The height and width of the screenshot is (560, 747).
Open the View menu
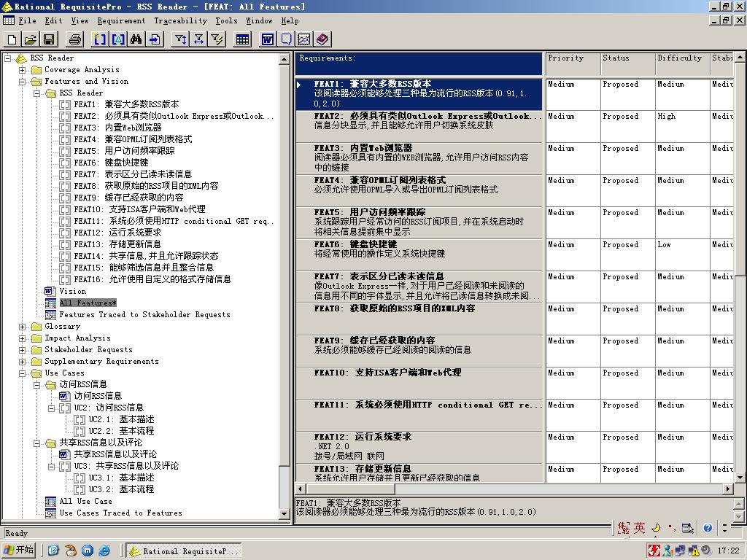[x=80, y=20]
